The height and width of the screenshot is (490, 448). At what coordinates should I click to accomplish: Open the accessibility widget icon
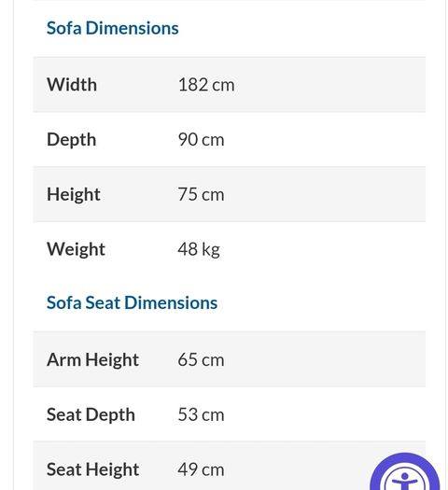pyautogui.click(x=404, y=473)
